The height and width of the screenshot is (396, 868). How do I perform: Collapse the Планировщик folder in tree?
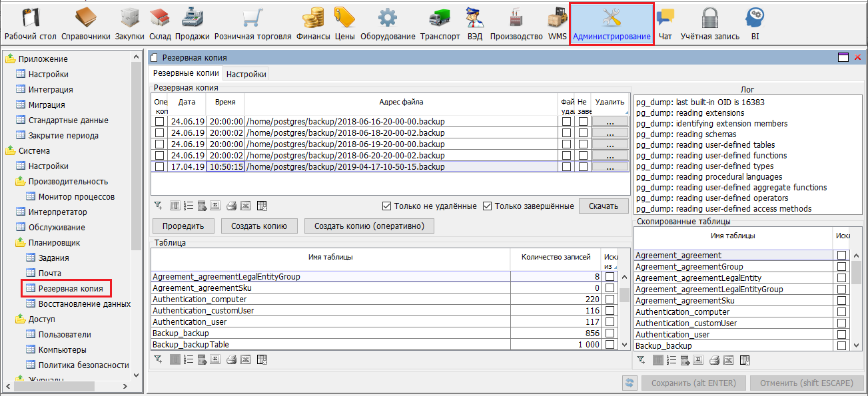21,243
